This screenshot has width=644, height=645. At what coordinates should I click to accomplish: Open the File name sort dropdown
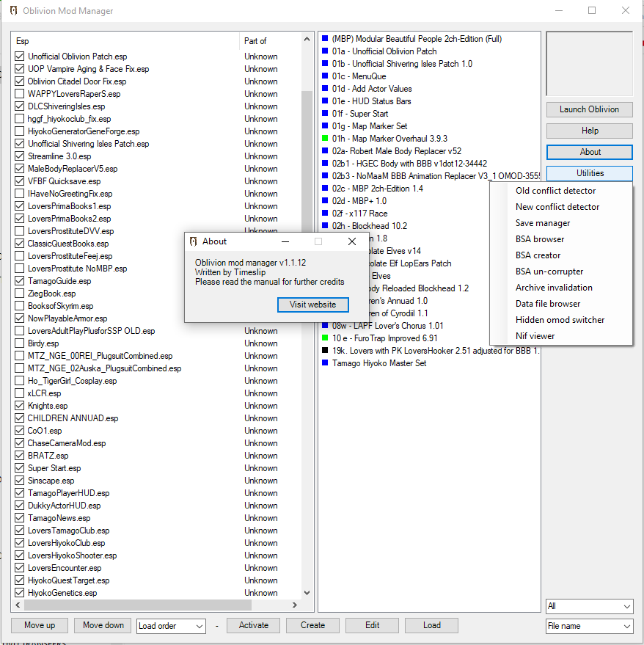[589, 626]
